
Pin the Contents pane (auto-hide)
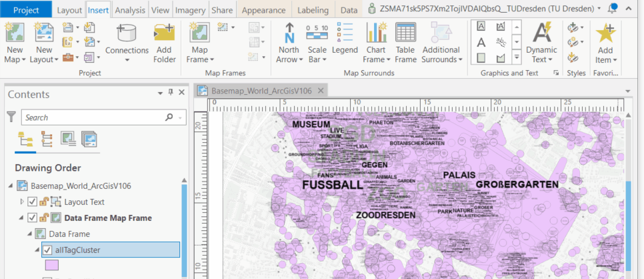pos(171,93)
